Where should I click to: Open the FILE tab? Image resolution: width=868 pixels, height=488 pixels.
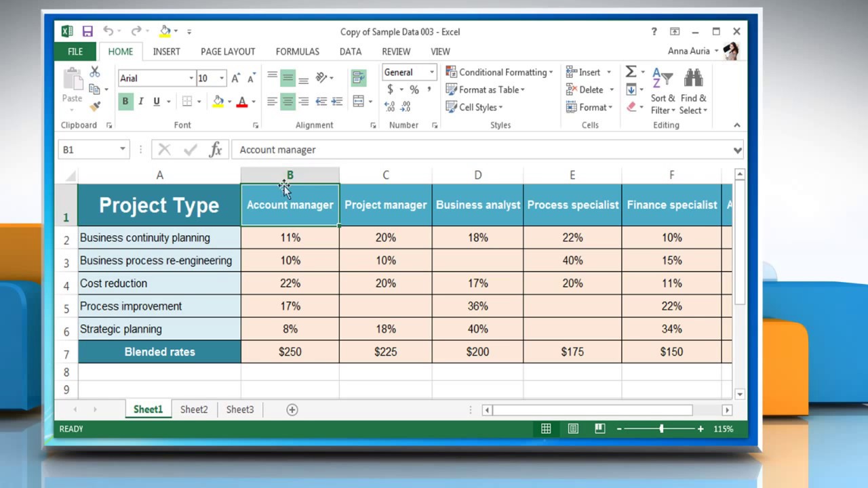pyautogui.click(x=75, y=52)
